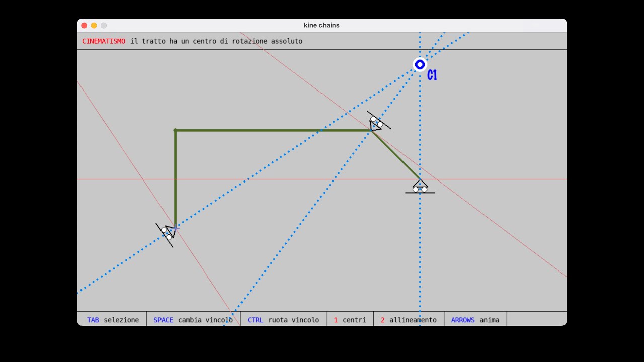Click the TAB selezione status entry
This screenshot has width=644, height=362.
click(x=113, y=320)
